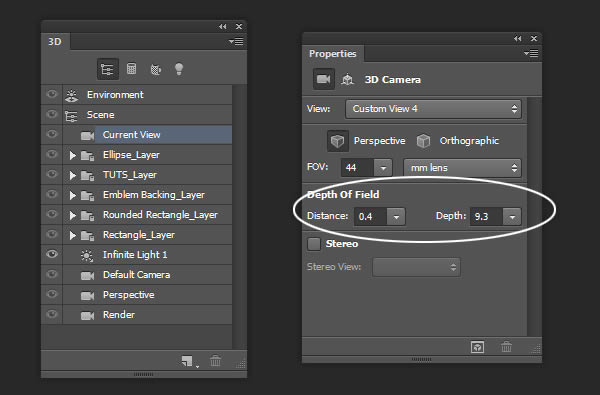Click the Stereo View disabled dropdown
The image size is (600, 395).
coord(416,267)
